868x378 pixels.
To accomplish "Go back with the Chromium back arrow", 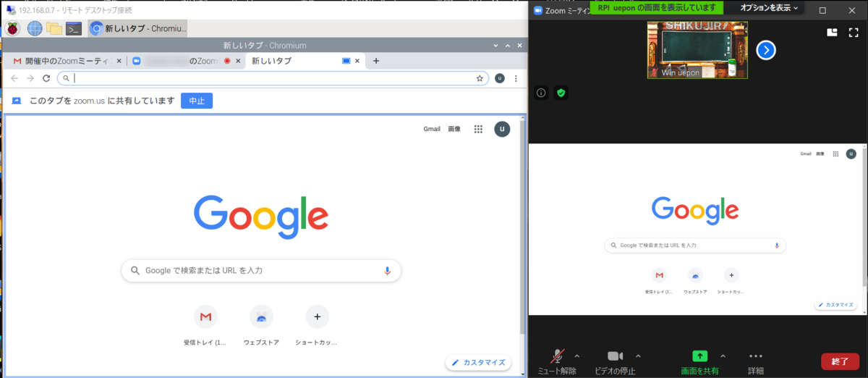I will 14,78.
